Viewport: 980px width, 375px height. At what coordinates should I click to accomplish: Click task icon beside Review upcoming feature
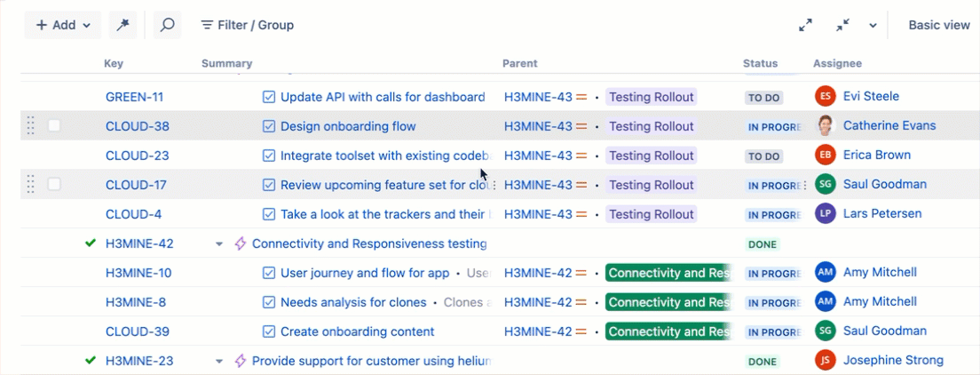269,185
